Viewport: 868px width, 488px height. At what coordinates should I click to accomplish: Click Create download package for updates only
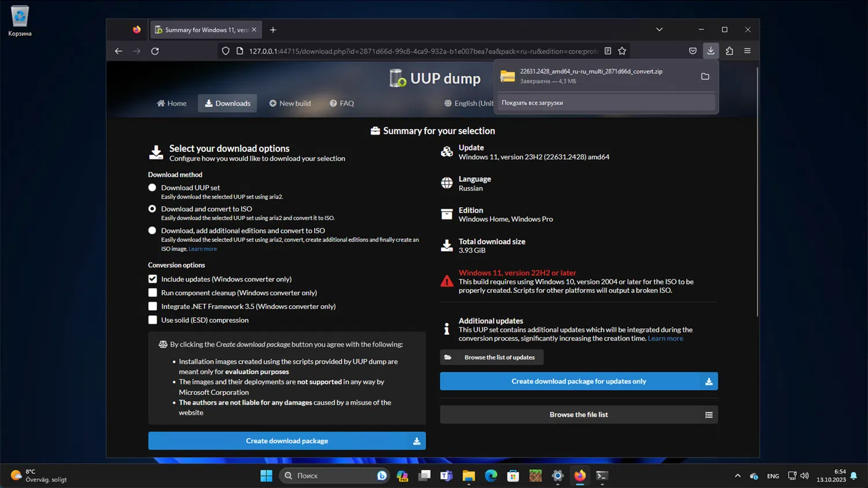[x=579, y=381]
